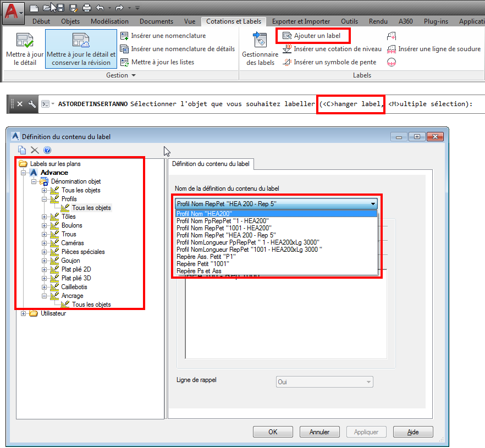Click Insérer une nomenclature de détails
Viewport: 485px width, 448px height.
[178, 49]
